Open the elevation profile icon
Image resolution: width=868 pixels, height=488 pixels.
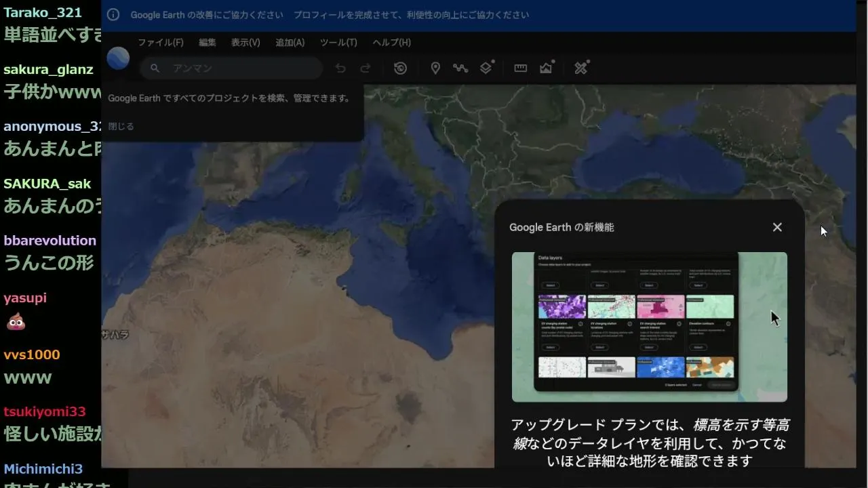[x=547, y=68]
